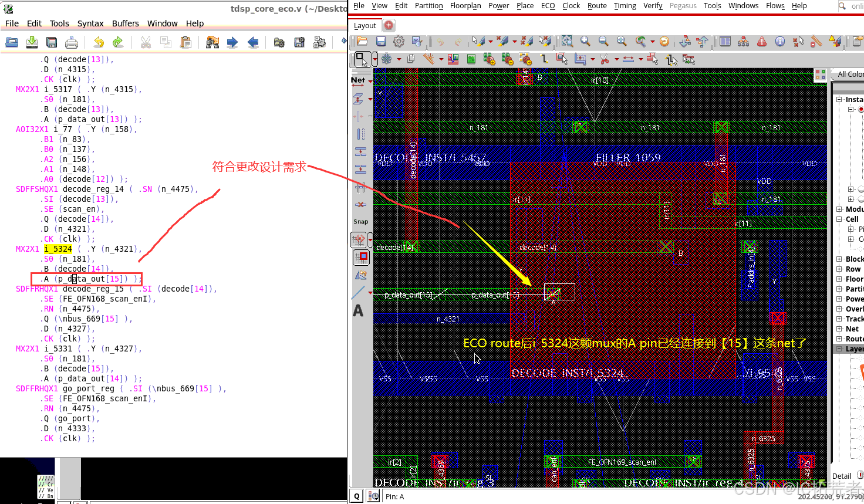Run script gears icon in gVim
Viewport: 864px width, 504px height.
pyautogui.click(x=319, y=42)
